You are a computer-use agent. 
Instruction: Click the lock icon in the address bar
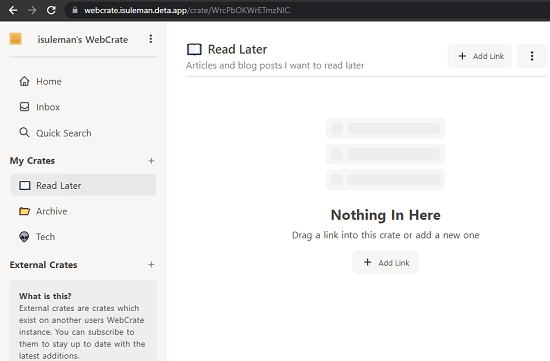point(75,10)
